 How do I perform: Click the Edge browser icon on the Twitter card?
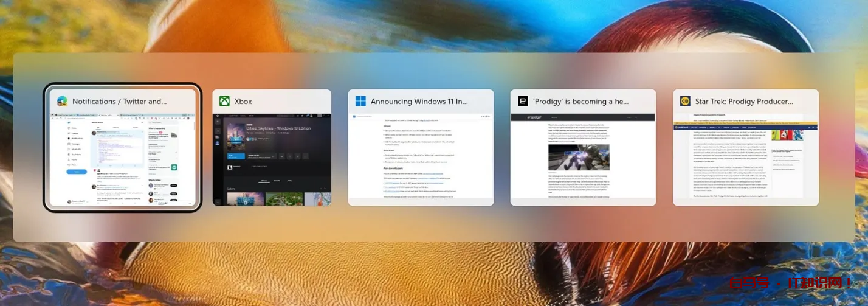click(62, 102)
